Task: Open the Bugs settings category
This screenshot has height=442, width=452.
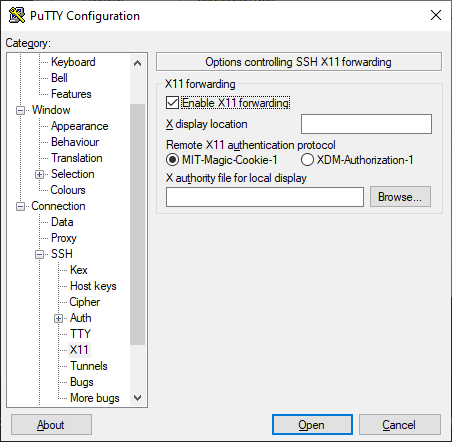Action: point(82,382)
